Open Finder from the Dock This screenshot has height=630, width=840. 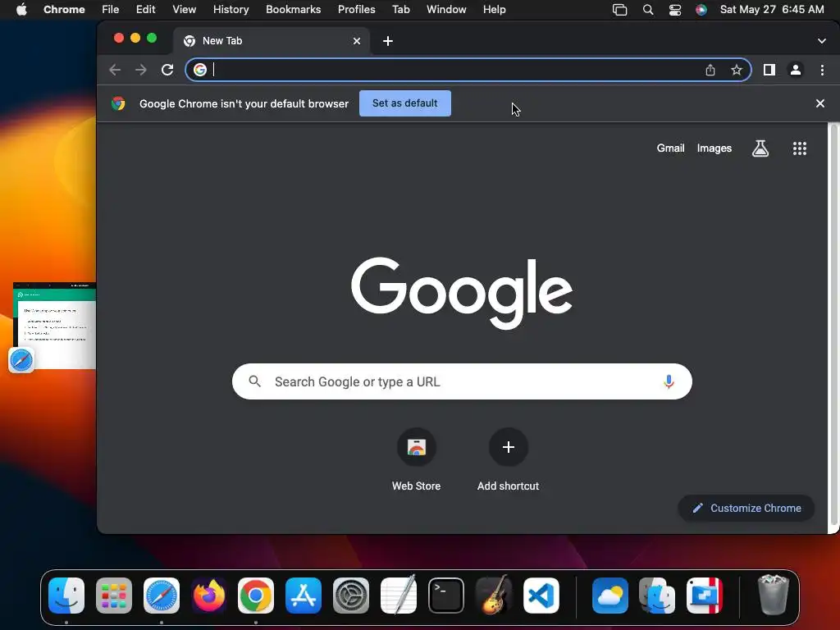click(x=66, y=596)
